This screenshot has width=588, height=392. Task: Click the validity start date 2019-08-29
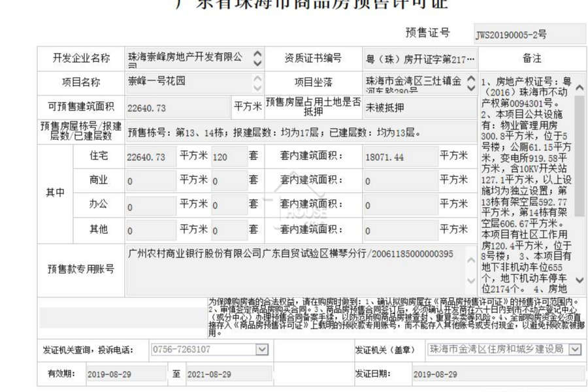(x=126, y=374)
